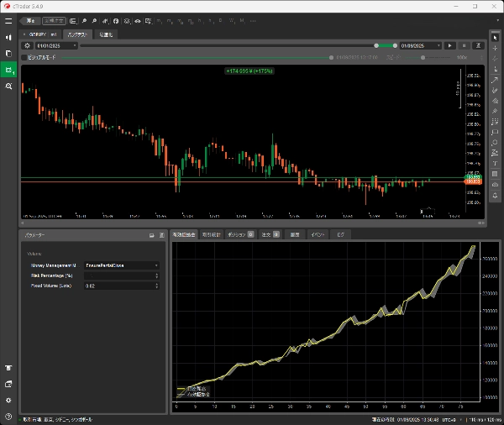The height and width of the screenshot is (425, 504).
Task: Open the 履歴 tab
Action: [295, 234]
